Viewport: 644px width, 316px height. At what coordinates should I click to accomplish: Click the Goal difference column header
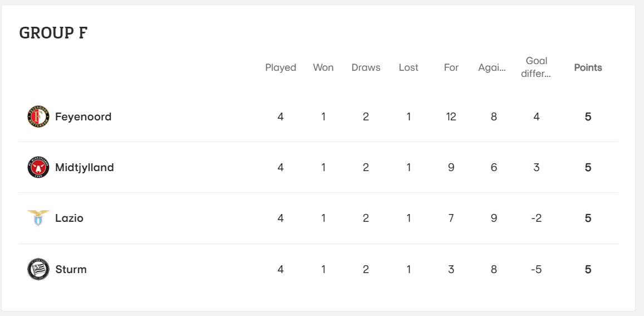pyautogui.click(x=537, y=67)
